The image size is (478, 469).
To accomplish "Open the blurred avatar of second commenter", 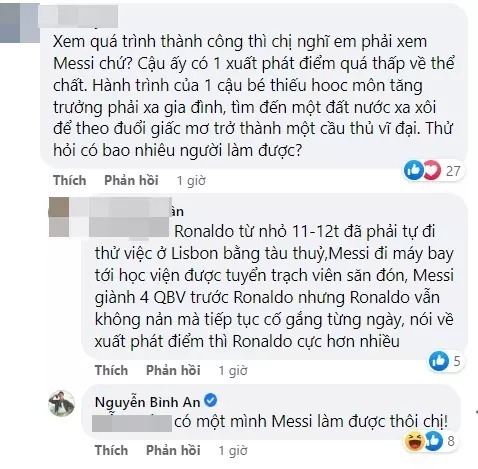I will tap(59, 217).
